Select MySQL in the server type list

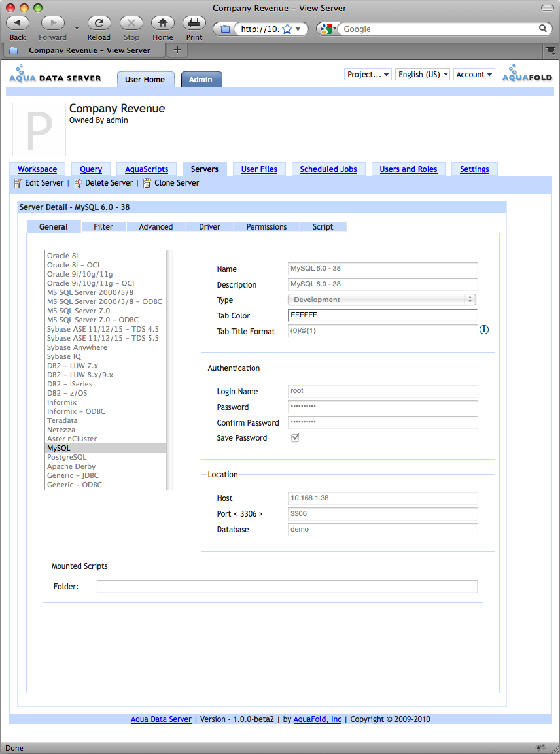(x=105, y=448)
